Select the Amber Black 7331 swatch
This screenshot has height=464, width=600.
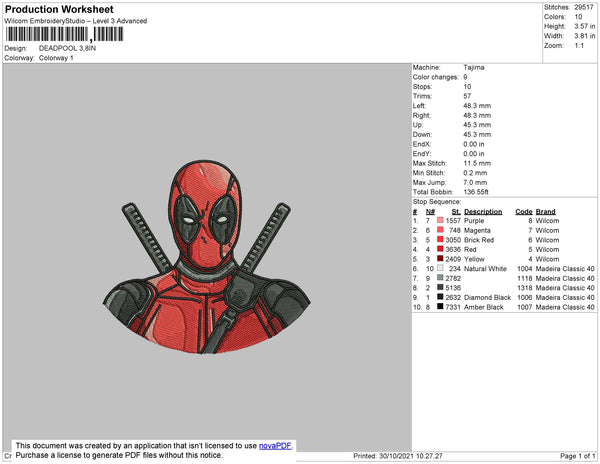point(440,306)
